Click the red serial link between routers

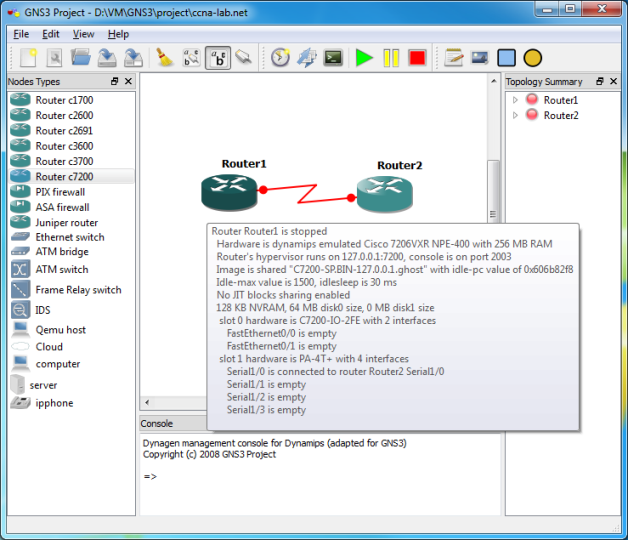(307, 193)
